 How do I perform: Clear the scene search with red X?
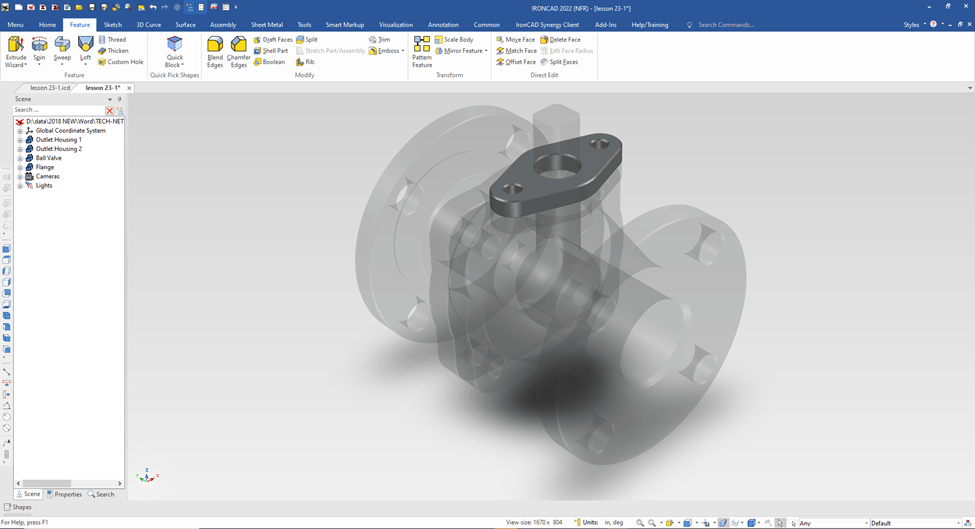click(110, 110)
